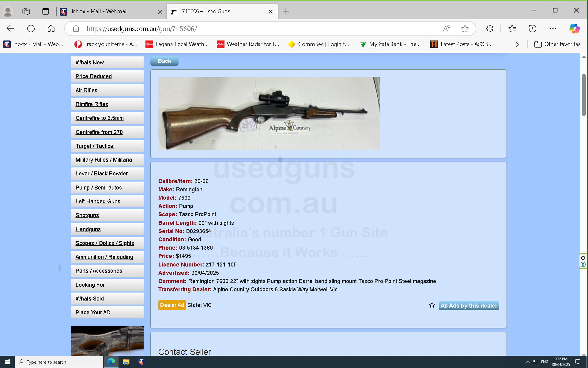Click the Dealer Ad badge

tap(172, 305)
